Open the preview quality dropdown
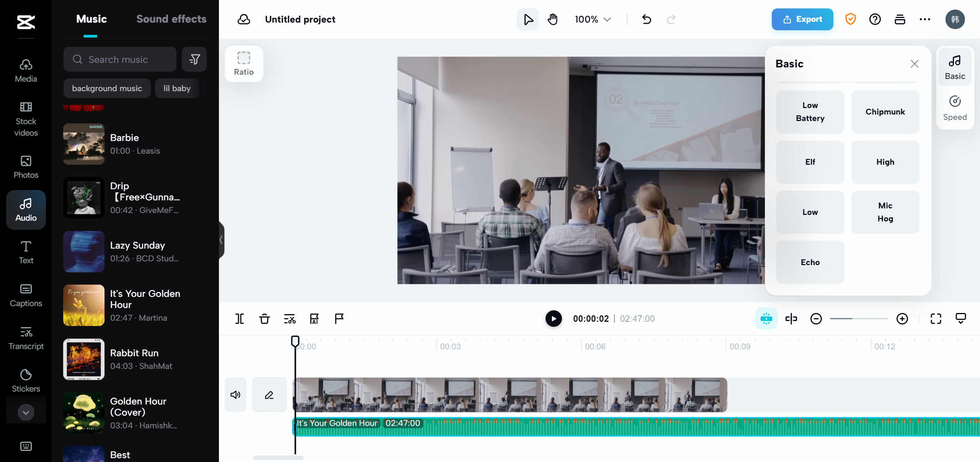The width and height of the screenshot is (980, 462). [x=961, y=318]
